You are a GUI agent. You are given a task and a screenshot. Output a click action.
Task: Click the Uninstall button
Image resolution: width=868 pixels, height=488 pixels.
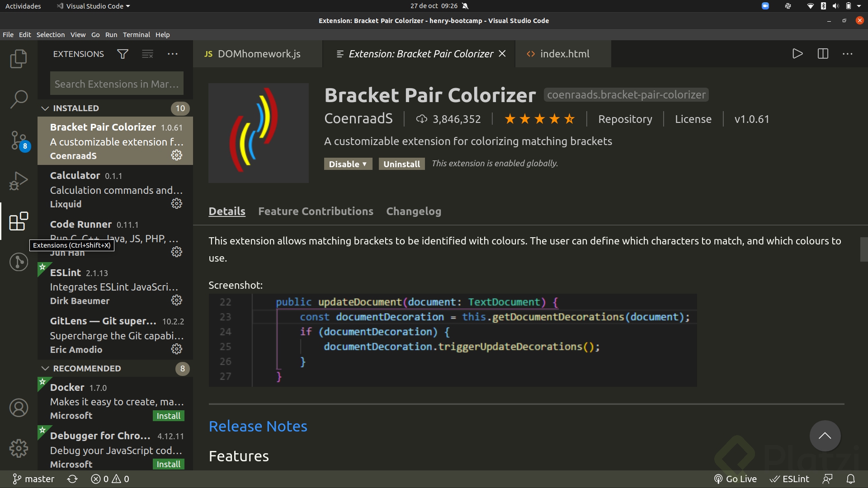401,164
